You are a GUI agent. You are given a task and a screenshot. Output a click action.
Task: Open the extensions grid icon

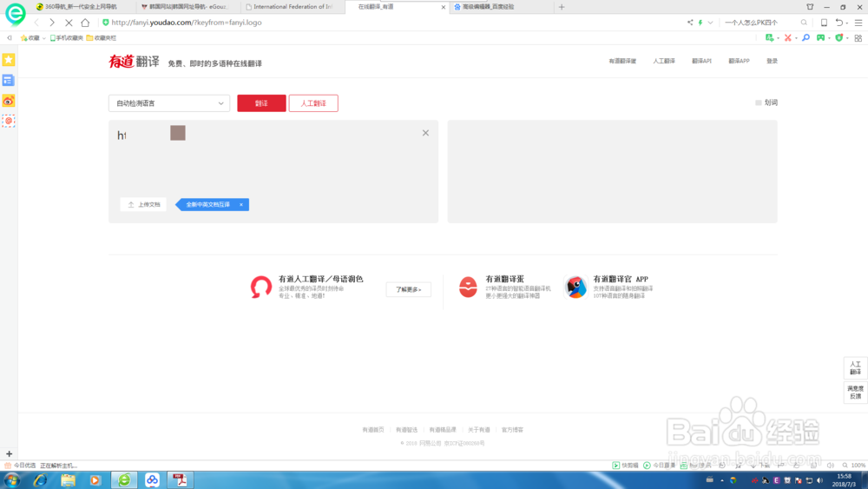point(858,37)
